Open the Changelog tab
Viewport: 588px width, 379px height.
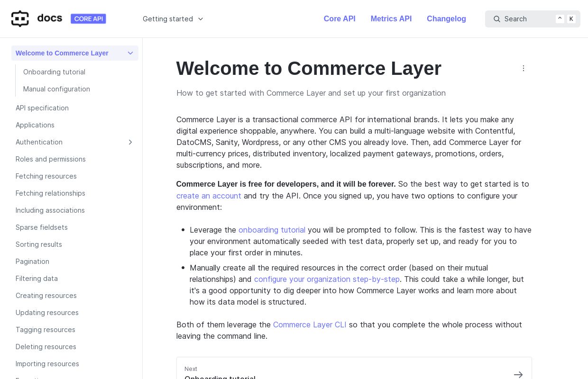(446, 19)
